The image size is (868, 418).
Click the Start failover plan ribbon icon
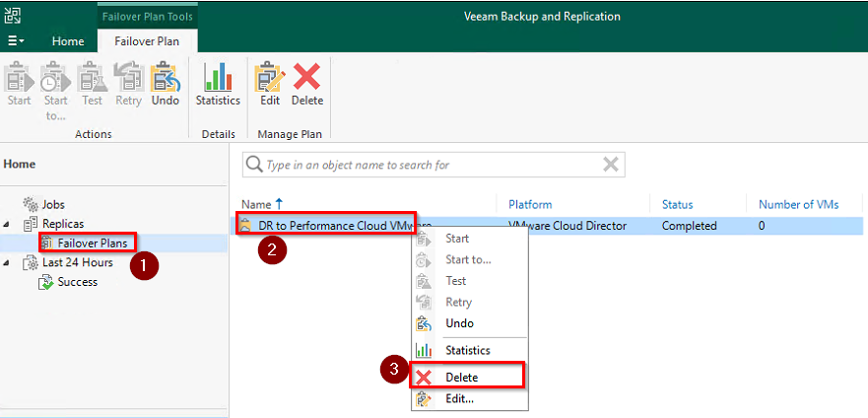20,85
